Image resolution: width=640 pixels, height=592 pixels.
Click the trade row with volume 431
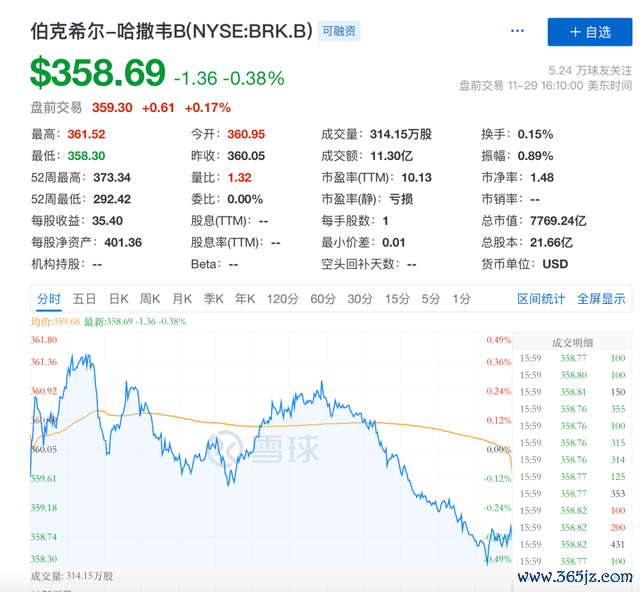[x=572, y=545]
